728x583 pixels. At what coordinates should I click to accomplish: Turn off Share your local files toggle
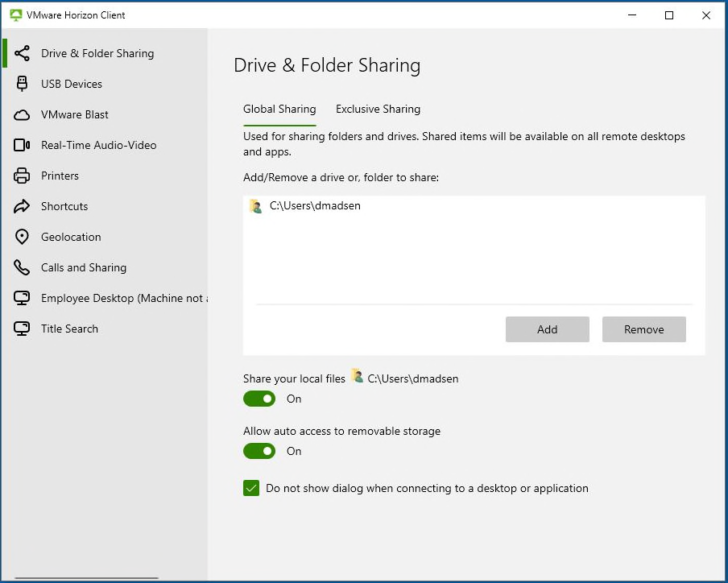click(259, 399)
